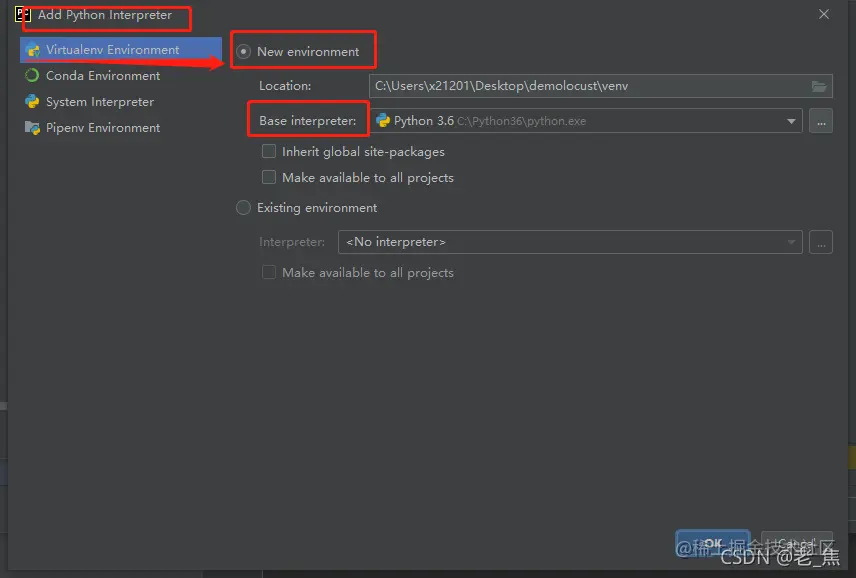Click the Pipenv folder icon
This screenshot has width=856, height=578.
point(32,128)
